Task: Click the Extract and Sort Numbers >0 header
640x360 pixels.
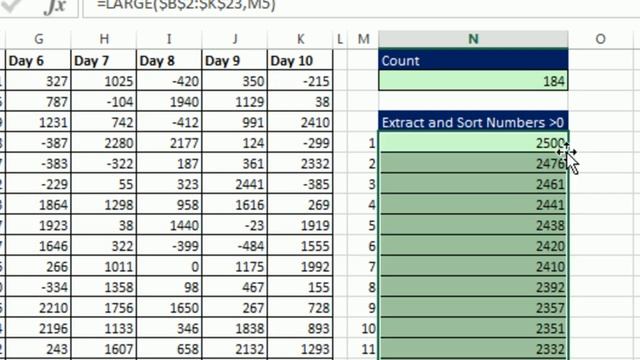Action: [473, 122]
